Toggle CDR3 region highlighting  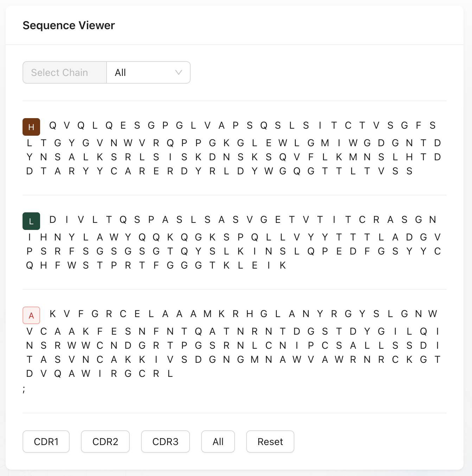[x=165, y=442]
